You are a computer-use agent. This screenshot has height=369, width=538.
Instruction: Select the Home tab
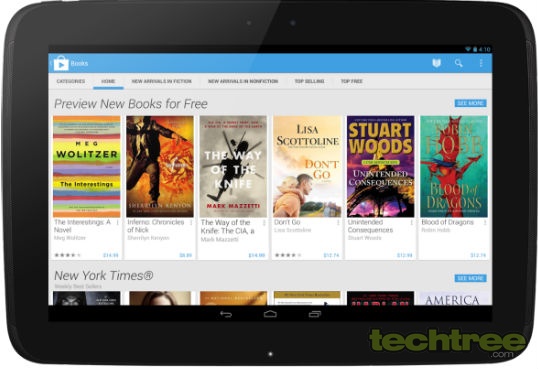click(108, 81)
